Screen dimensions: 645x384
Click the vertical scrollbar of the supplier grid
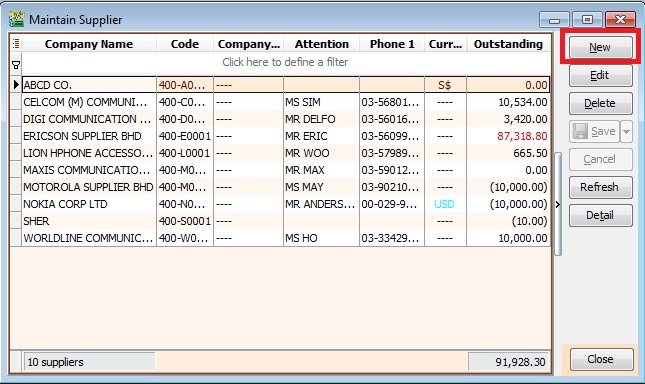pyautogui.click(x=558, y=204)
